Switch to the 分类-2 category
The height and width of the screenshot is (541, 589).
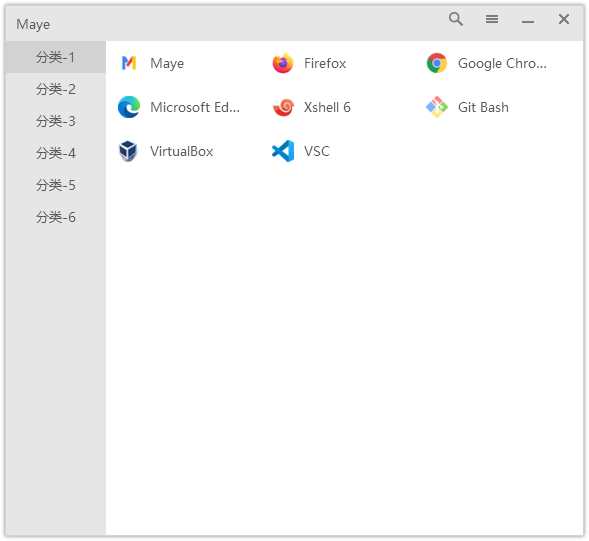[56, 89]
